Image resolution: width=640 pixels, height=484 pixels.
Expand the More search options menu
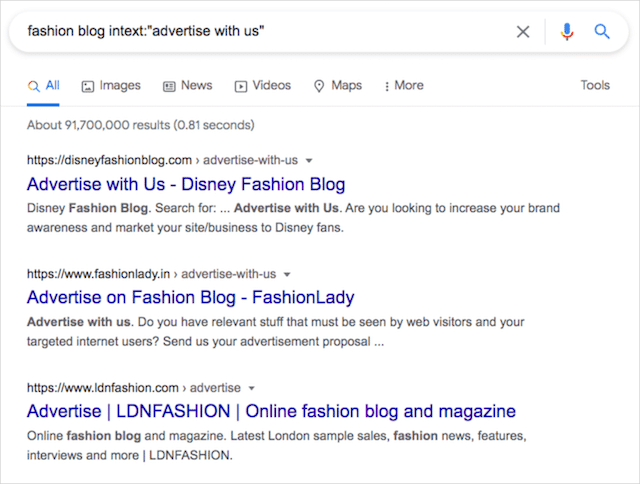[x=404, y=86]
